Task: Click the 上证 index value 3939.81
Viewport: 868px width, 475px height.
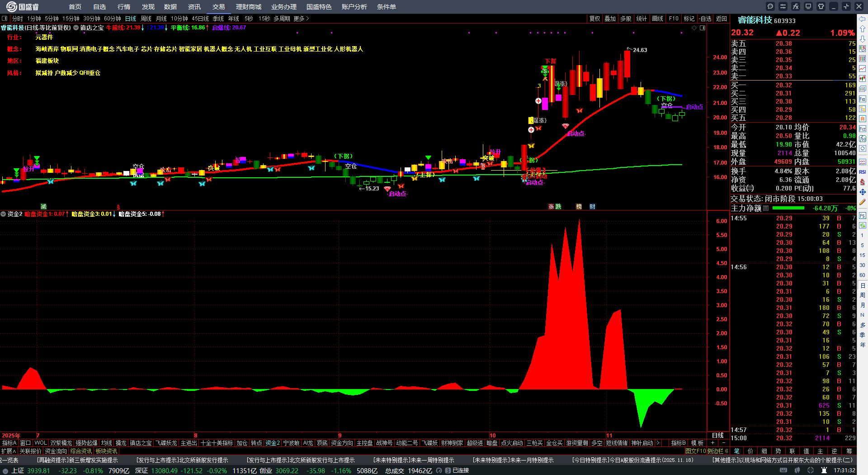Action: click(x=38, y=470)
